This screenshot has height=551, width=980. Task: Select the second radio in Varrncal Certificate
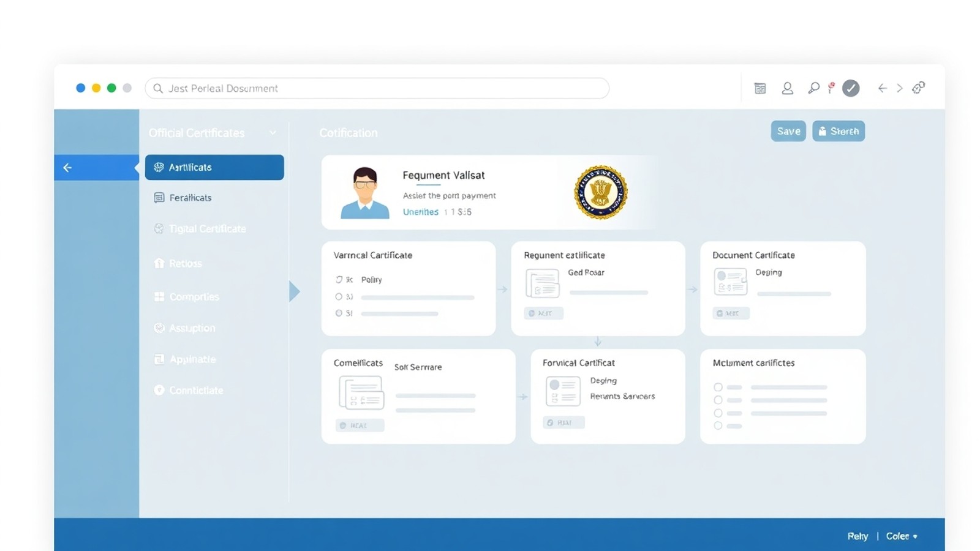(339, 297)
